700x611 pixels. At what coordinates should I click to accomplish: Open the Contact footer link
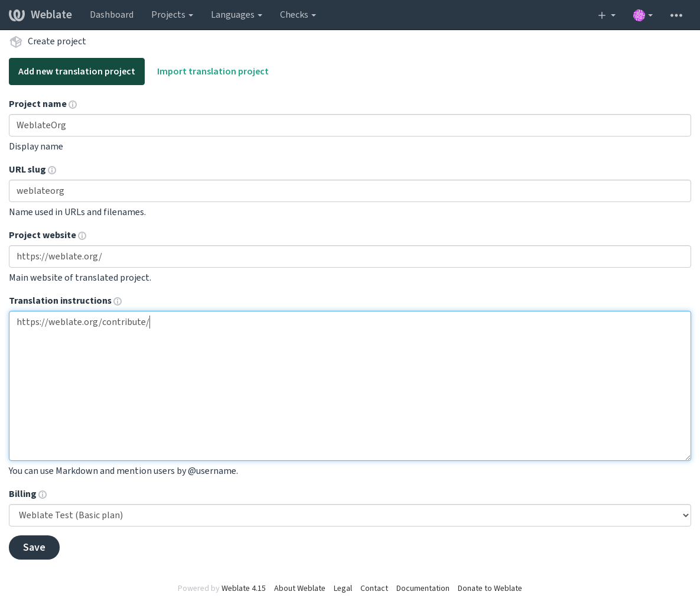[374, 589]
